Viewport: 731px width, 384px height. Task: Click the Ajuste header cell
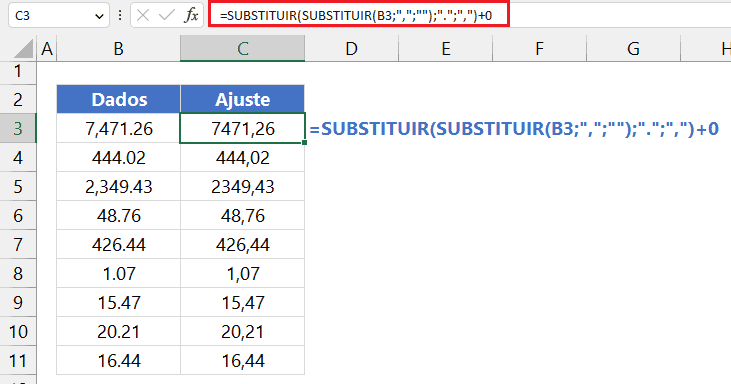point(242,99)
